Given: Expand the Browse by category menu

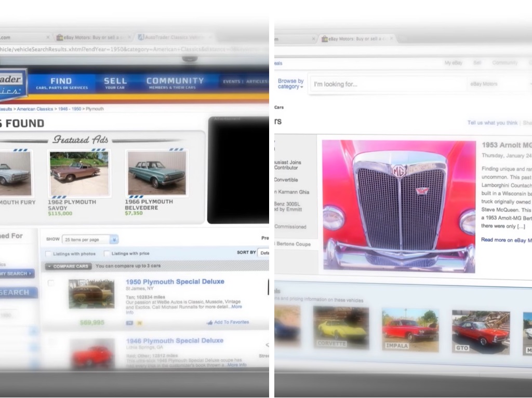Looking at the screenshot, I should tap(290, 84).
